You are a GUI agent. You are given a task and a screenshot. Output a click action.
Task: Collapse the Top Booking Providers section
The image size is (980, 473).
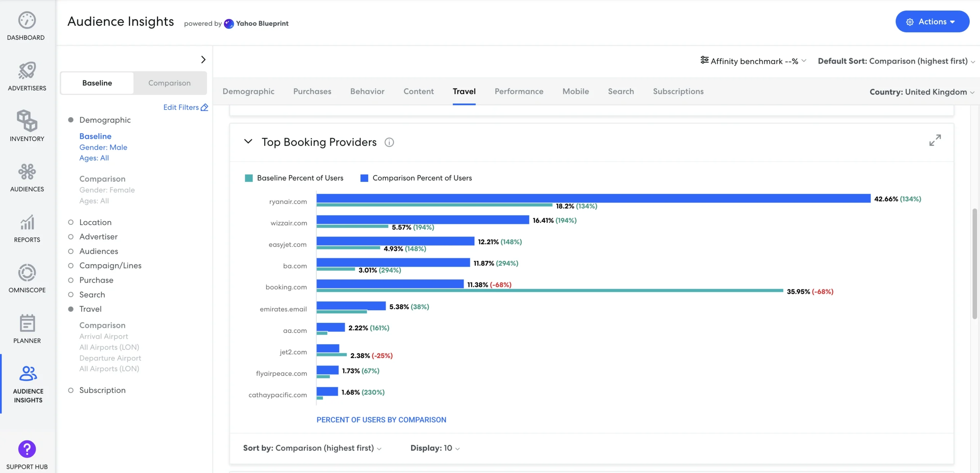point(248,141)
